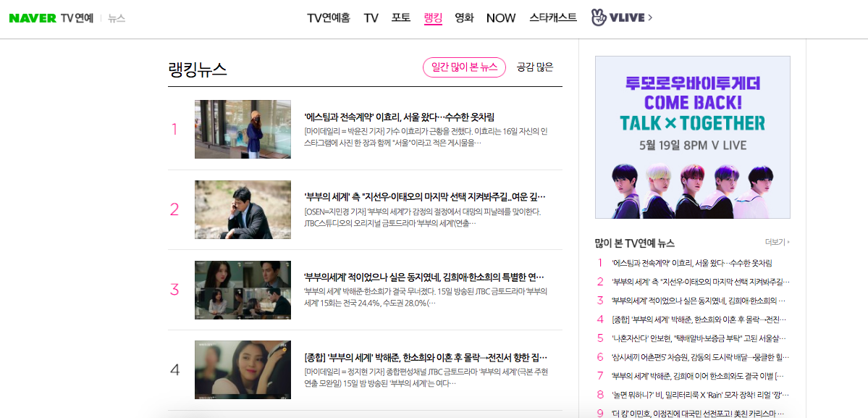Click the 뉴스 link beside TV연예
The image size is (868, 418).
[117, 18]
